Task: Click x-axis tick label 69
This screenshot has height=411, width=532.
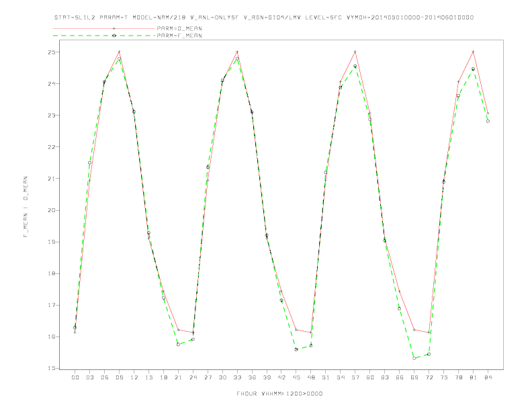Action: 414,377
